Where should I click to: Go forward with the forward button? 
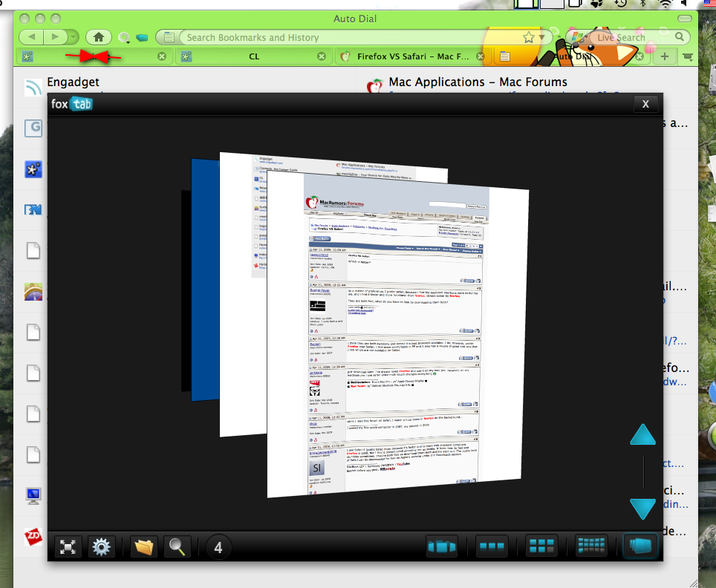tap(55, 37)
